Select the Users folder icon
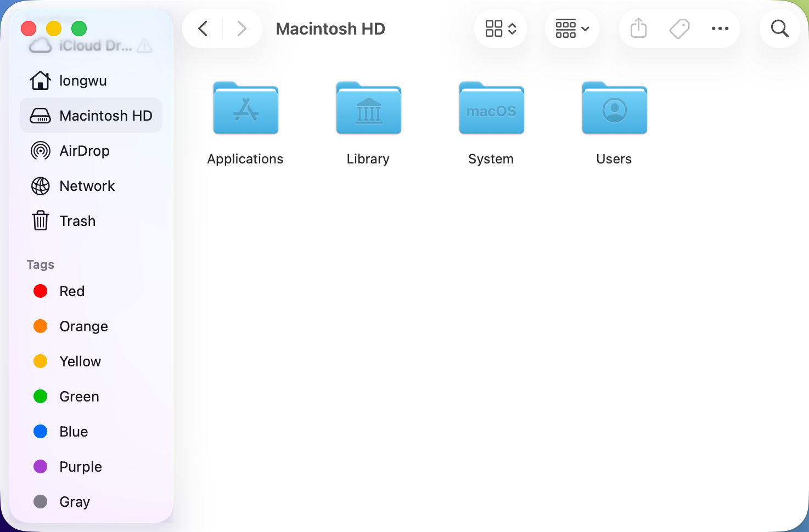The width and height of the screenshot is (809, 532). click(615, 108)
